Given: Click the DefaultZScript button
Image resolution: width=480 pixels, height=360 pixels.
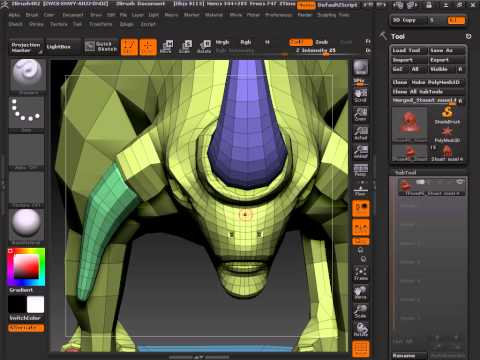Looking at the screenshot, I should click(337, 5).
